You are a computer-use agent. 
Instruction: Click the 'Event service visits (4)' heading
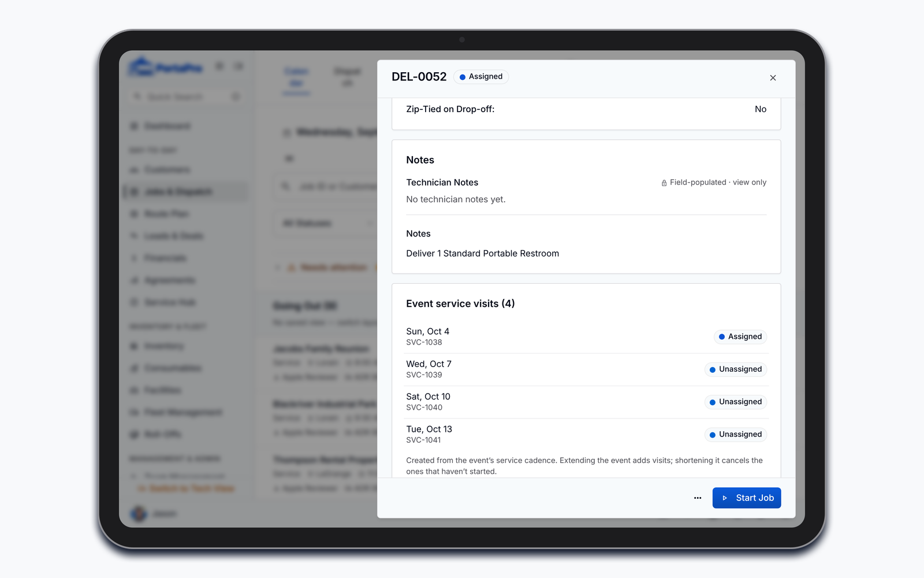[x=460, y=303]
